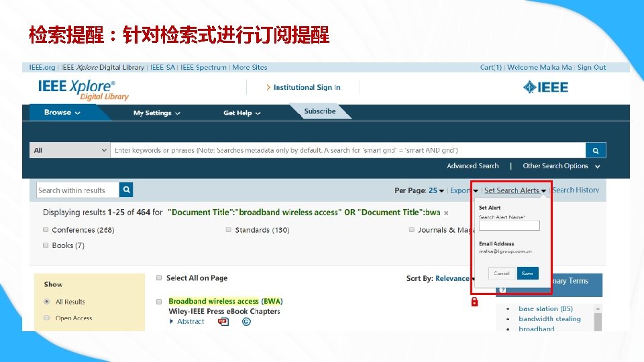Viewport: 644px width, 362px height.
Task: Check Select All on Page
Action: pos(159,278)
